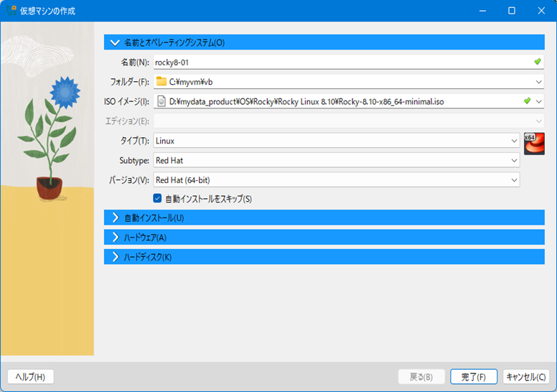Open the Folder dropdown arrow

click(x=538, y=82)
